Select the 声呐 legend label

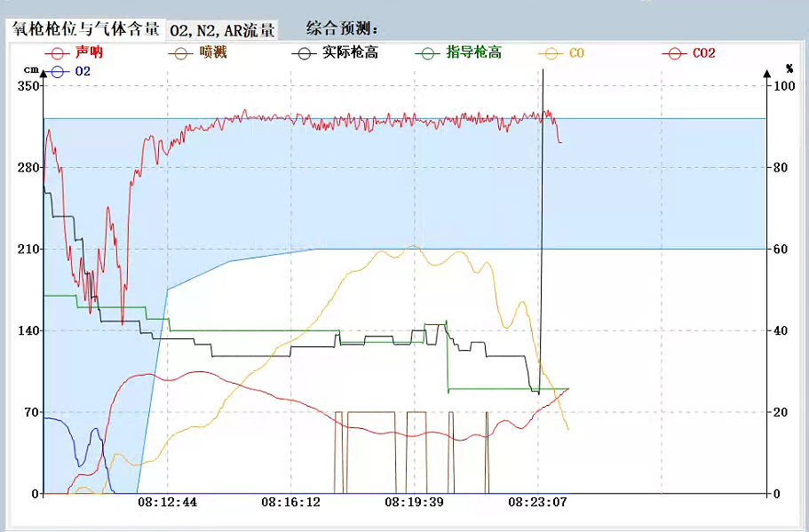tap(89, 52)
